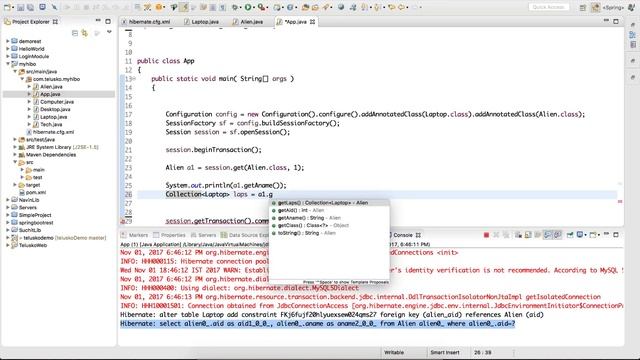Choose getLaps() autocomplete suggestion
The height and width of the screenshot is (360, 640).
329,203
